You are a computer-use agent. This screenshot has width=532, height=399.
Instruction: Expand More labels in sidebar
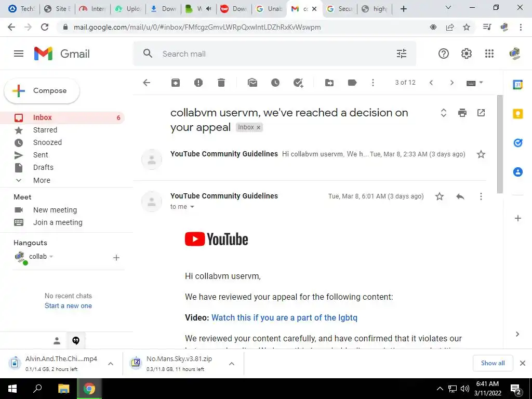[42, 180]
